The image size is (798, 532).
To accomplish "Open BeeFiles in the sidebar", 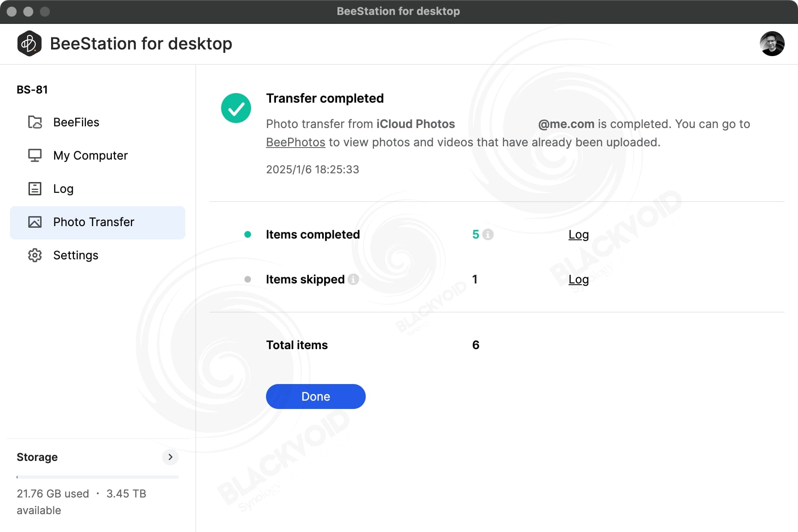I will (x=98, y=122).
